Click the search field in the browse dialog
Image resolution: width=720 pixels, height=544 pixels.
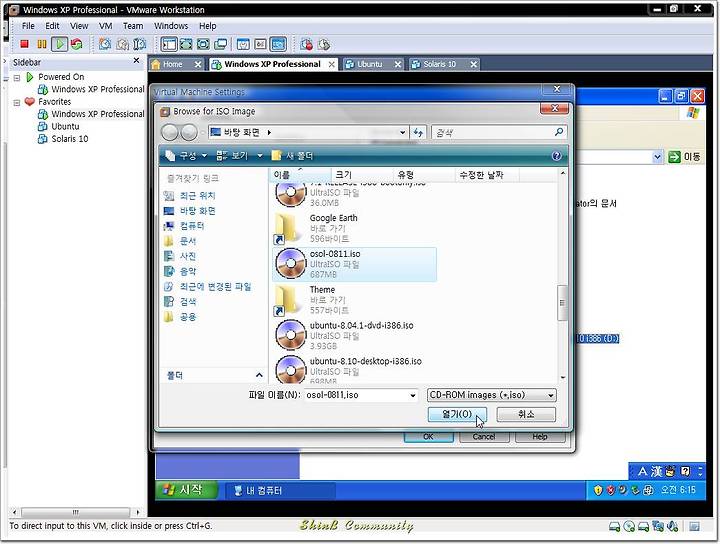pyautogui.click(x=499, y=133)
